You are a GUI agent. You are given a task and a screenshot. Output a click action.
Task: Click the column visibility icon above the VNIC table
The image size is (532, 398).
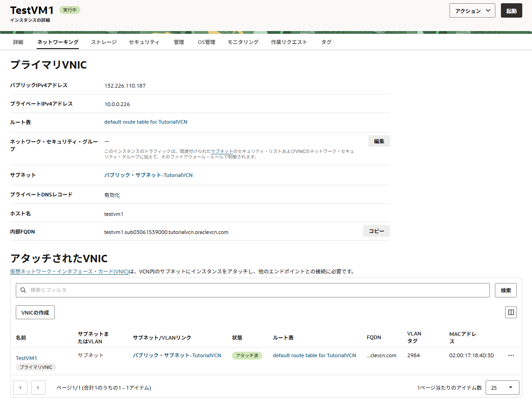(x=511, y=312)
